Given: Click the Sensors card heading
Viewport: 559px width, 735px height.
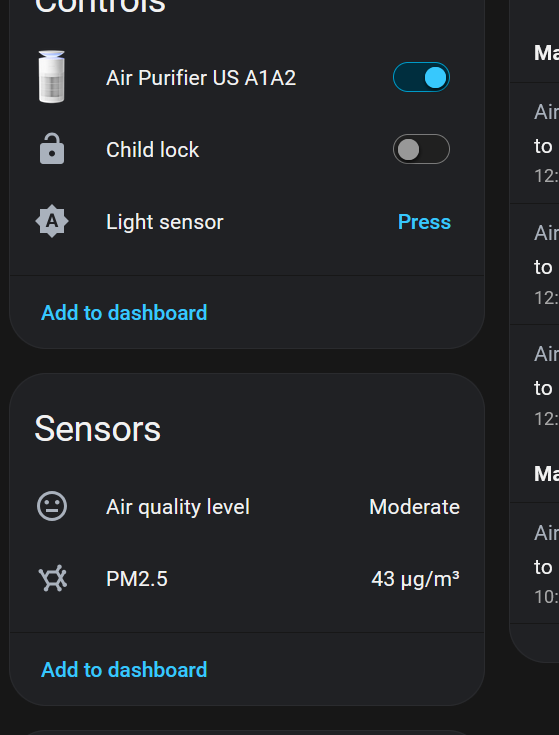Looking at the screenshot, I should (97, 428).
